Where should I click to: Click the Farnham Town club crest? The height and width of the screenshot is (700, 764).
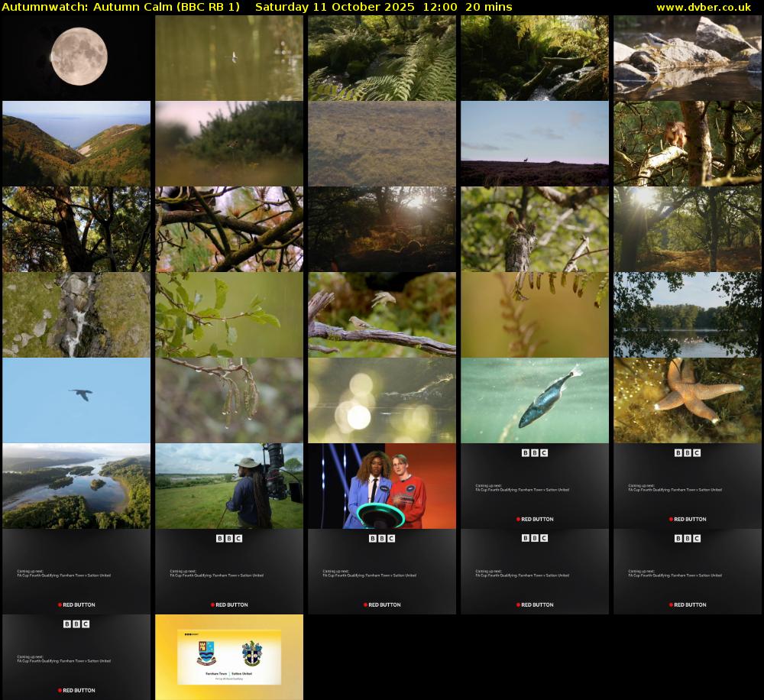[x=206, y=654]
